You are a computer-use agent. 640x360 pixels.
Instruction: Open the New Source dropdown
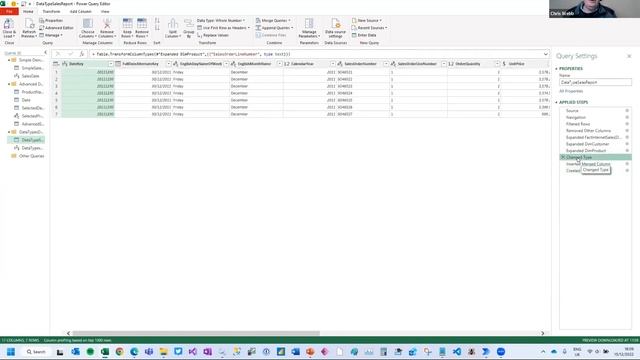coord(367,20)
